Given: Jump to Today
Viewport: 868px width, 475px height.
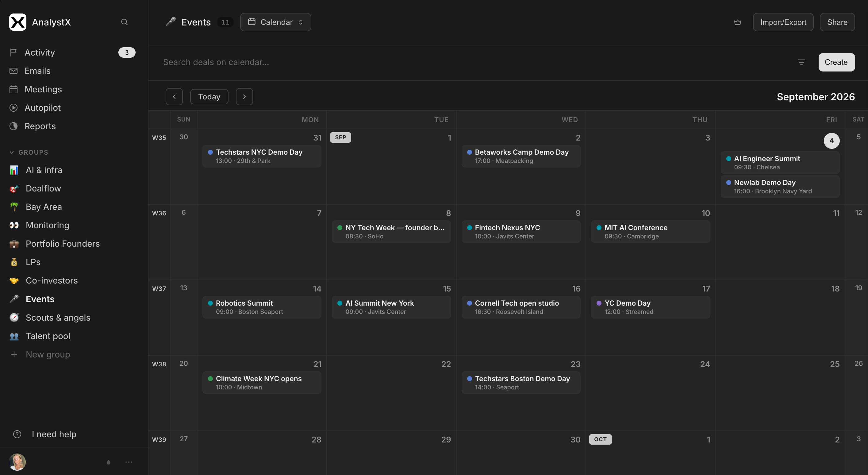Looking at the screenshot, I should click(209, 97).
